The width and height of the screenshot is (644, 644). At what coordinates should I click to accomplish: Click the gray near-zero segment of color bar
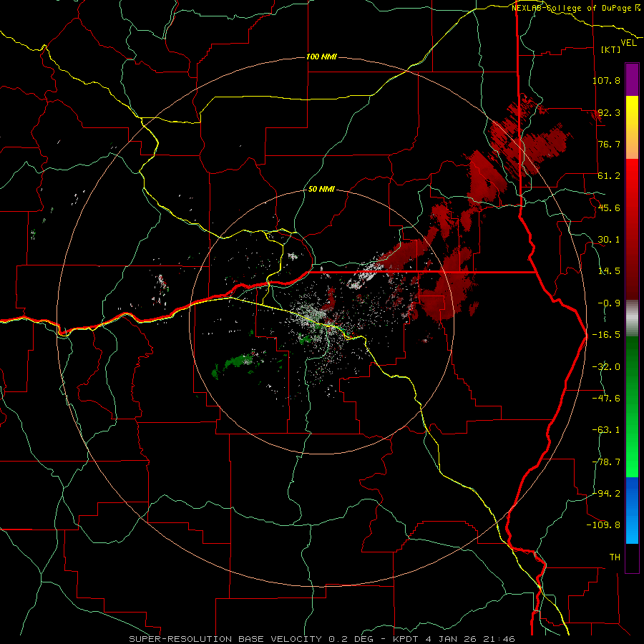click(632, 318)
